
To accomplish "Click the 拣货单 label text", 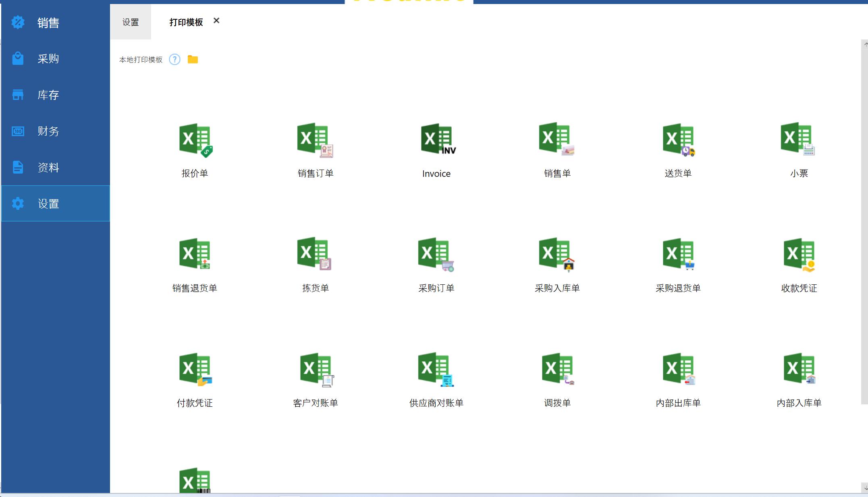I will pos(316,288).
